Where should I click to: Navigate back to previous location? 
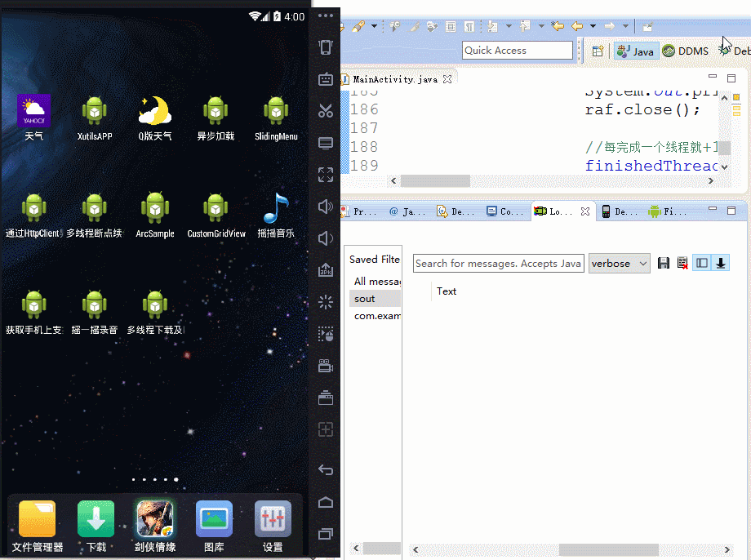(x=577, y=26)
